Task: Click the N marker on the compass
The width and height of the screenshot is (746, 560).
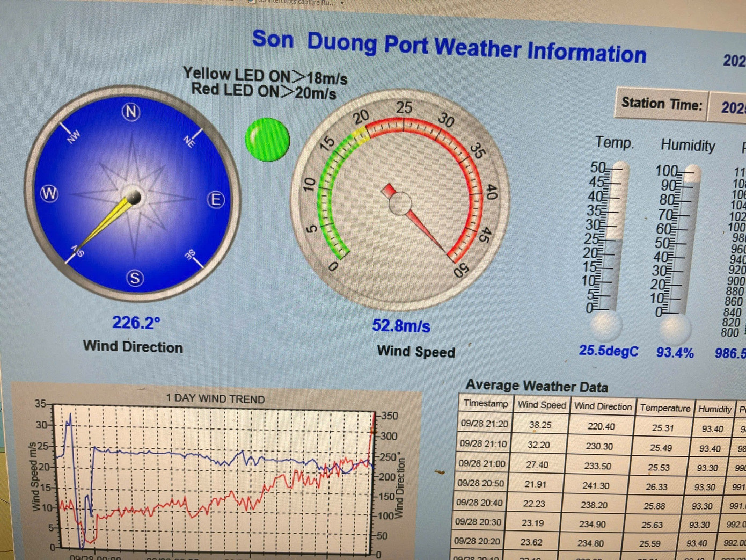Action: coord(131,112)
